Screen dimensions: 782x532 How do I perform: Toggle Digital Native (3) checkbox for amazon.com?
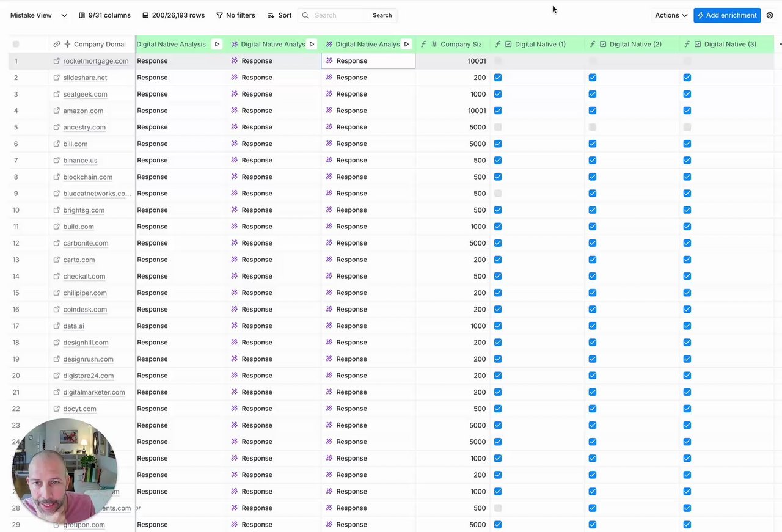pos(687,111)
